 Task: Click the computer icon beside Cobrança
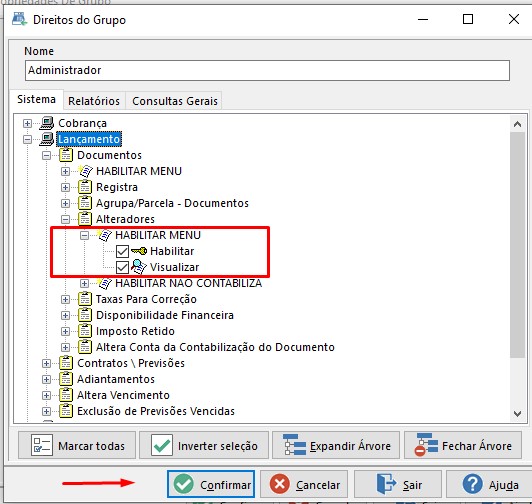coord(46,123)
